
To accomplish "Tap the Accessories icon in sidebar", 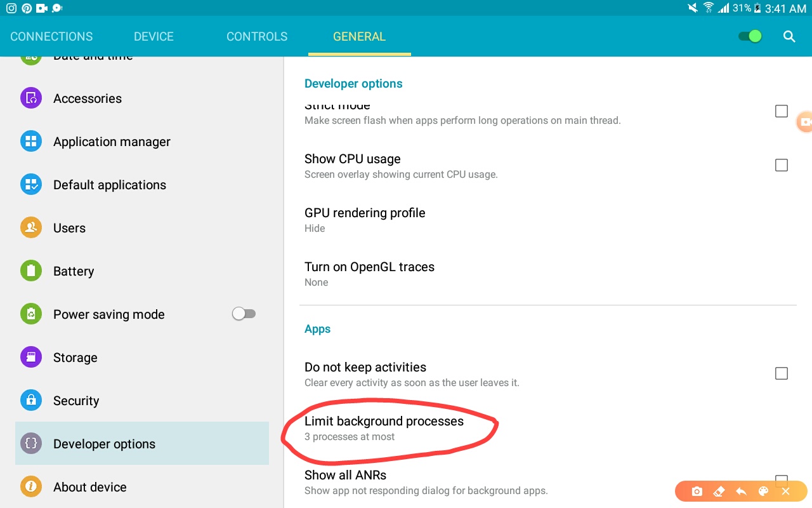I will (31, 98).
